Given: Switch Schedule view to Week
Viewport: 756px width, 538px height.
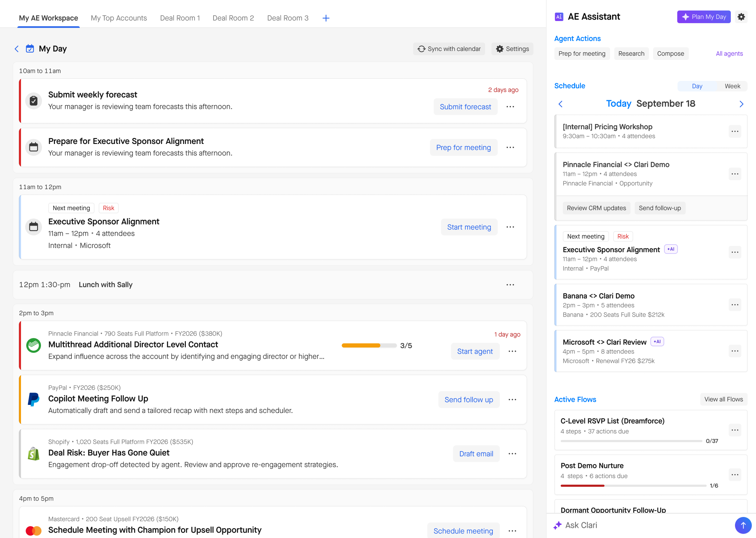Looking at the screenshot, I should pos(732,86).
